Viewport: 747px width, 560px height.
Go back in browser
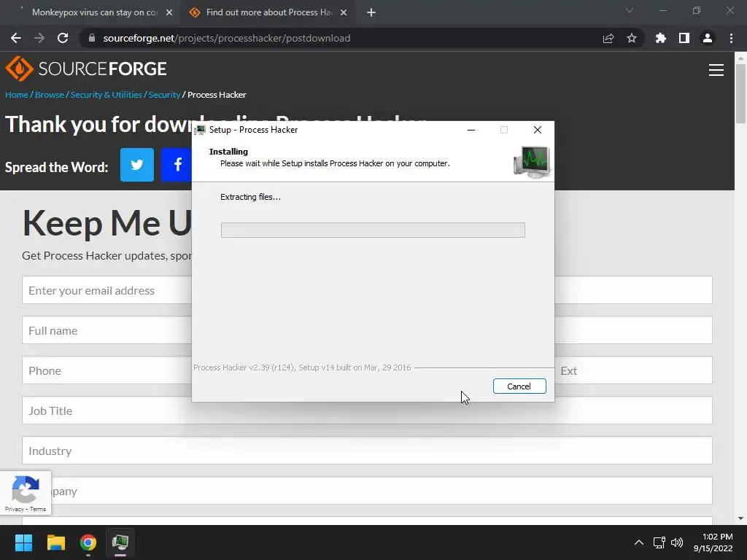16,38
